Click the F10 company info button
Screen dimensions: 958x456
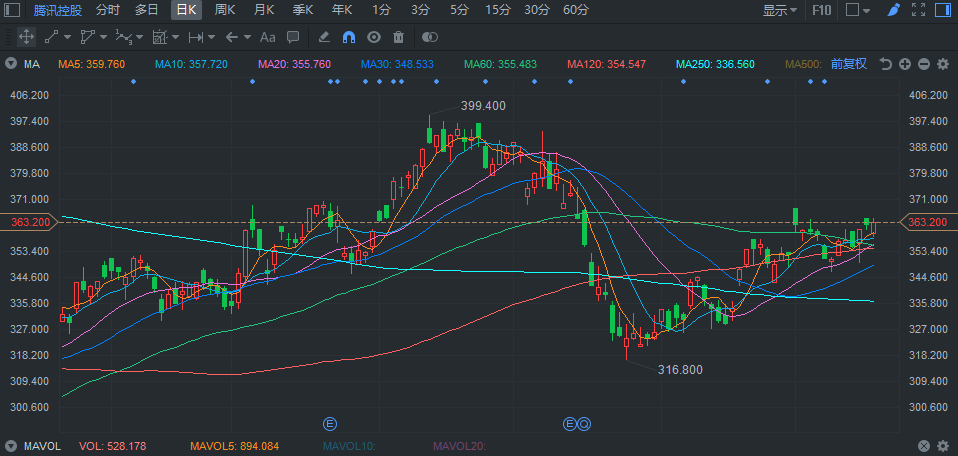pos(821,10)
